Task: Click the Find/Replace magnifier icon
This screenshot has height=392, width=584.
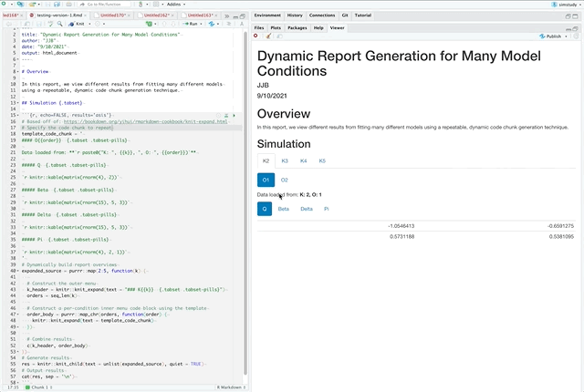Action: click(x=59, y=24)
